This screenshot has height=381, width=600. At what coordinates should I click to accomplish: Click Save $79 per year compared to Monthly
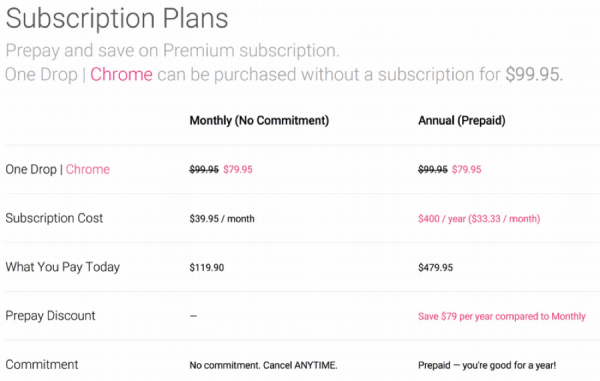click(502, 316)
